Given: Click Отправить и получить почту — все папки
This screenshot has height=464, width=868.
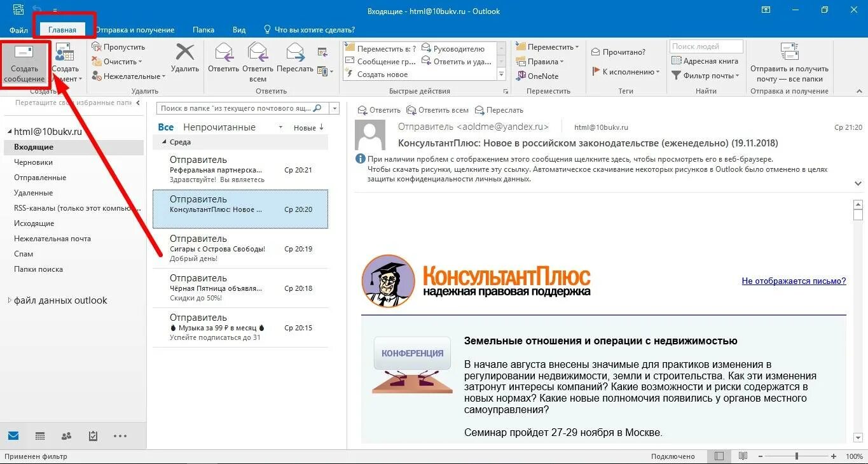Looking at the screenshot, I should 789,63.
